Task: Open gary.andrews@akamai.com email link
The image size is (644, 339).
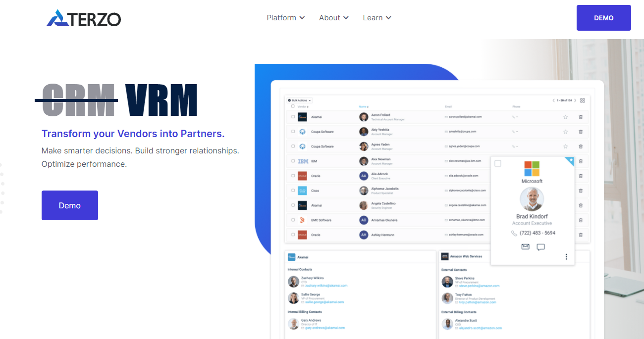Action: click(325, 328)
